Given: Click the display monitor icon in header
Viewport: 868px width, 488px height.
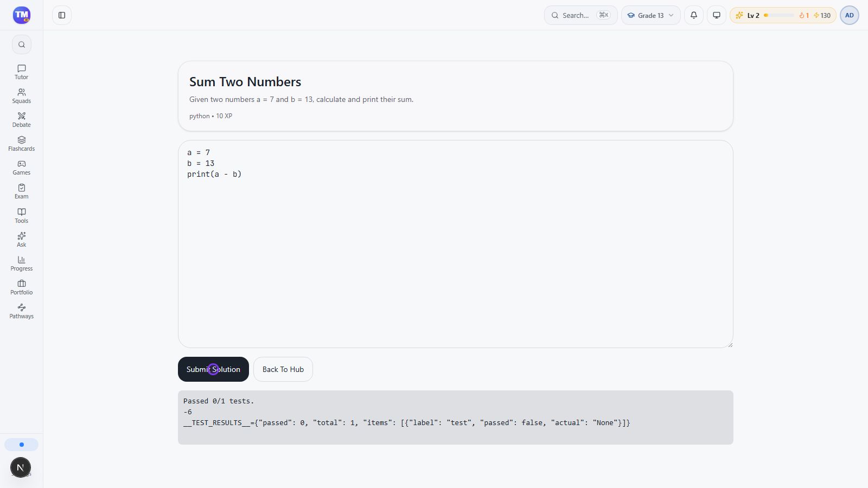Looking at the screenshot, I should click(717, 15).
